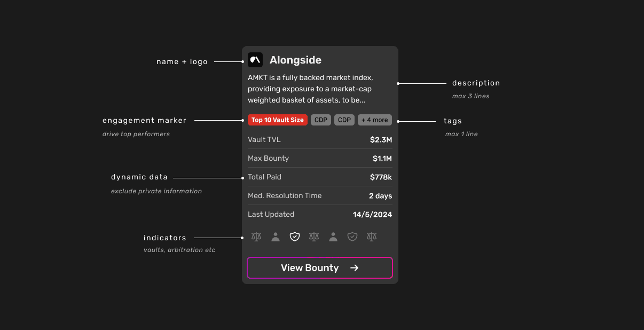Click the '2 days' value
644x330 pixels.
(x=381, y=196)
